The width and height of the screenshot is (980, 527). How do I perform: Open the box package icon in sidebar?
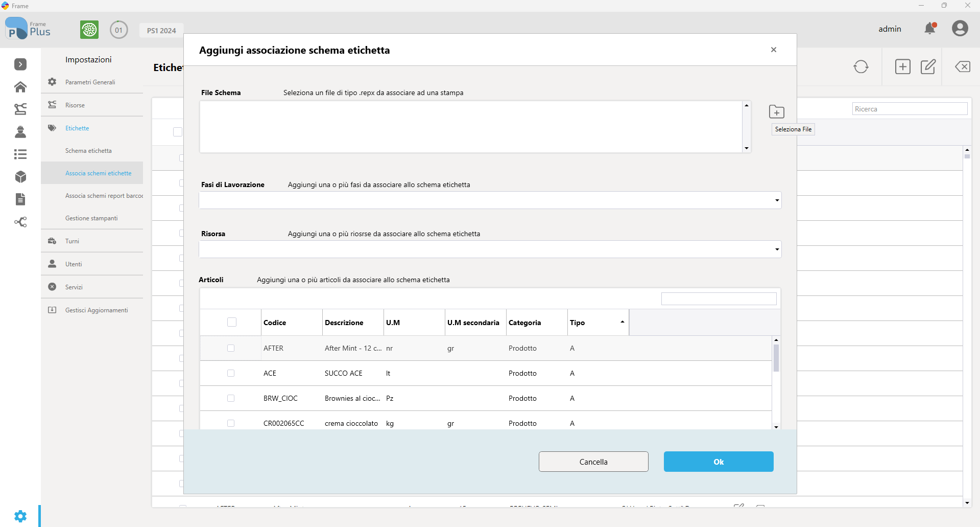20,177
